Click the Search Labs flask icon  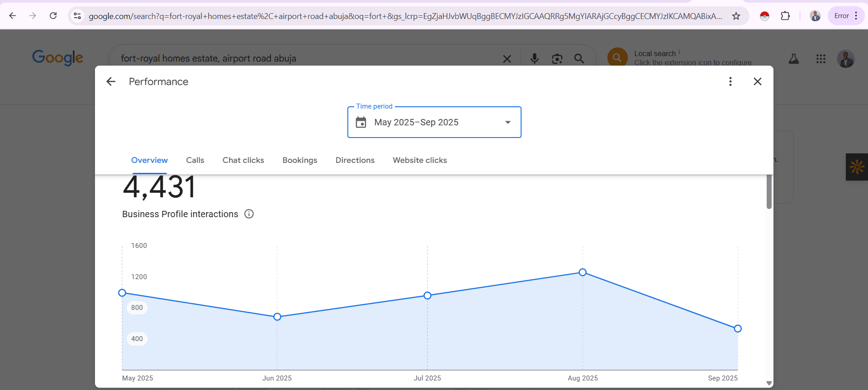coord(793,59)
